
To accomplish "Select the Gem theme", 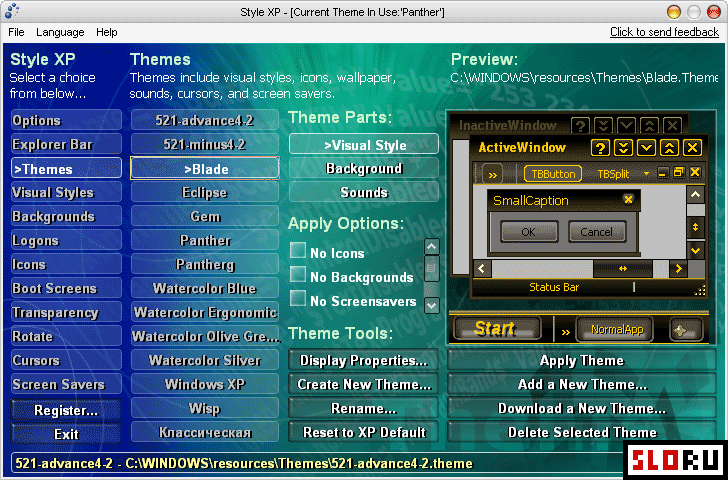I will coord(205,216).
